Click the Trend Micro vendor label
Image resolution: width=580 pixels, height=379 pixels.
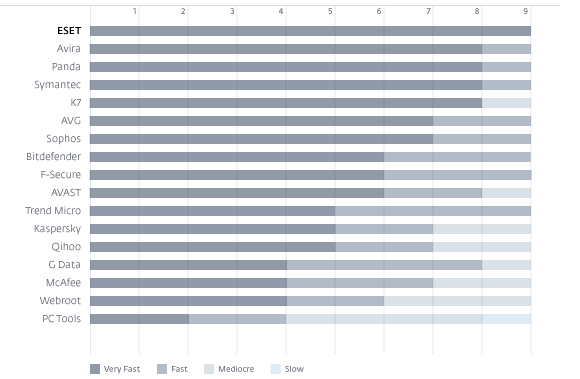tap(53, 211)
